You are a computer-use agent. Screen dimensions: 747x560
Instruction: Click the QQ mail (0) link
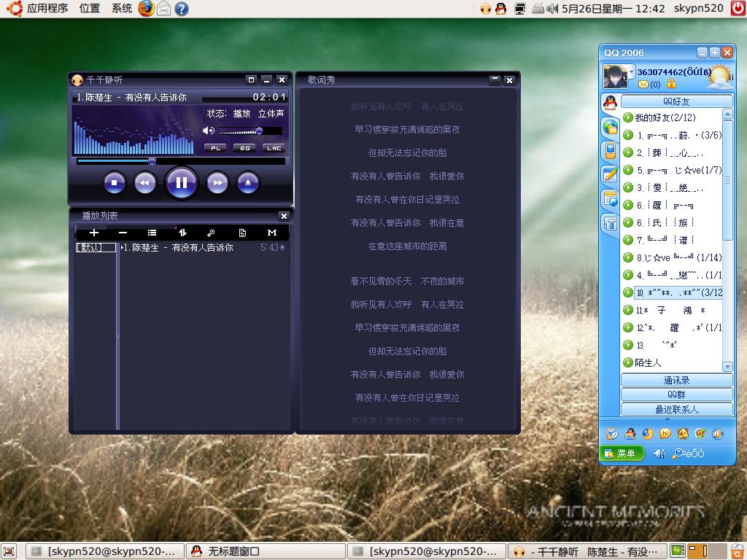pyautogui.click(x=649, y=85)
